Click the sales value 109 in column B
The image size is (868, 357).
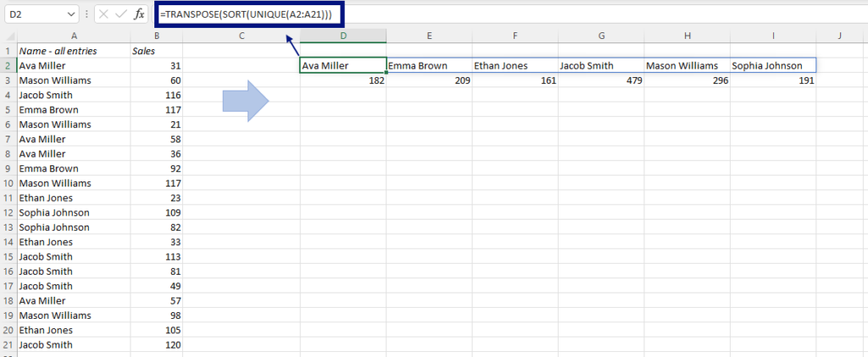157,213
